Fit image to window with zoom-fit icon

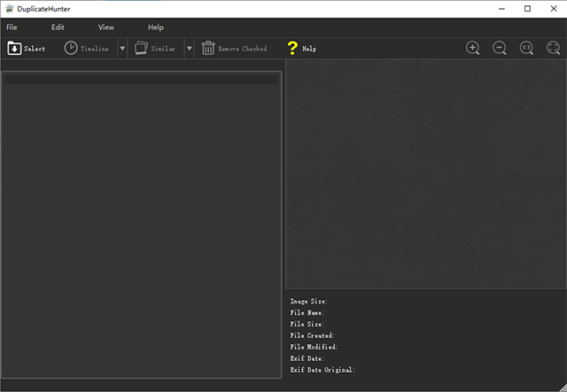552,48
